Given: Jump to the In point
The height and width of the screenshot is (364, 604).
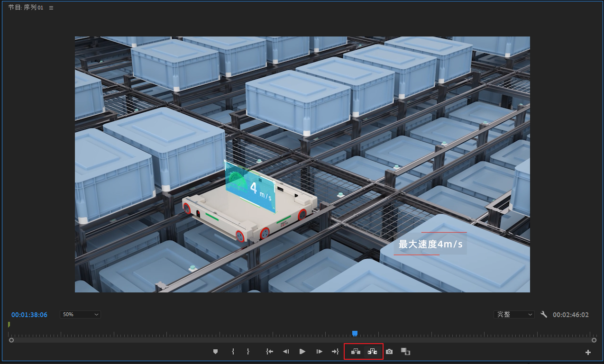Looking at the screenshot, I should (x=270, y=352).
